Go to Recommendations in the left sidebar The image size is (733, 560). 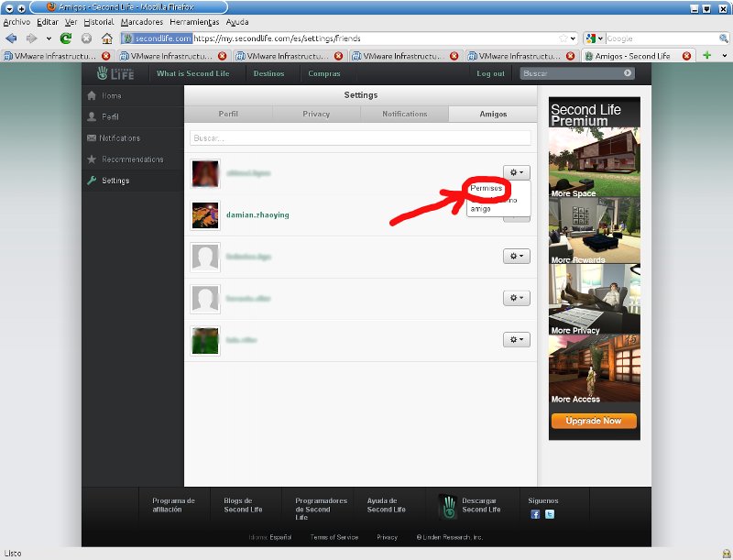click(133, 159)
